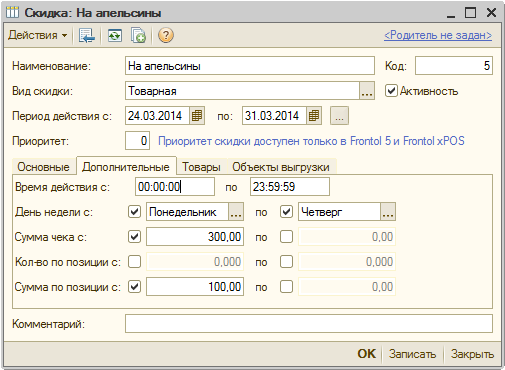The height and width of the screenshot is (370, 505).
Task: Open Вид скидки selection ellipsis
Action: point(367,91)
